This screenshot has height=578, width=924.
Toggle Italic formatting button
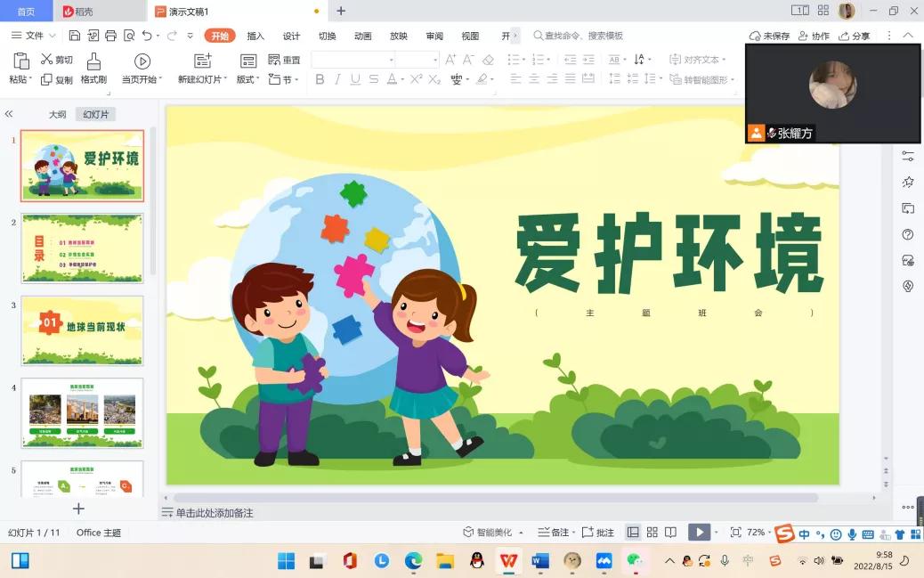[x=337, y=79]
